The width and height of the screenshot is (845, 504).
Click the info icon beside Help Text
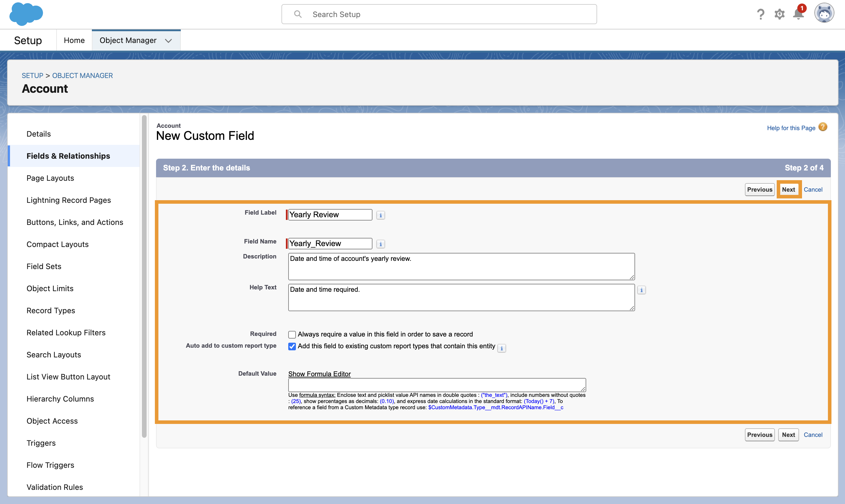point(642,290)
